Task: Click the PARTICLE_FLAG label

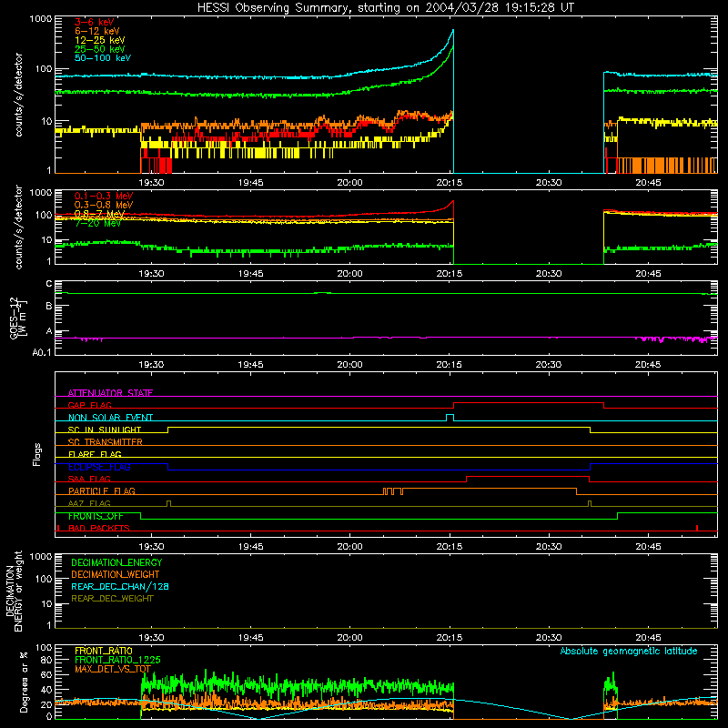Action: 102,490
